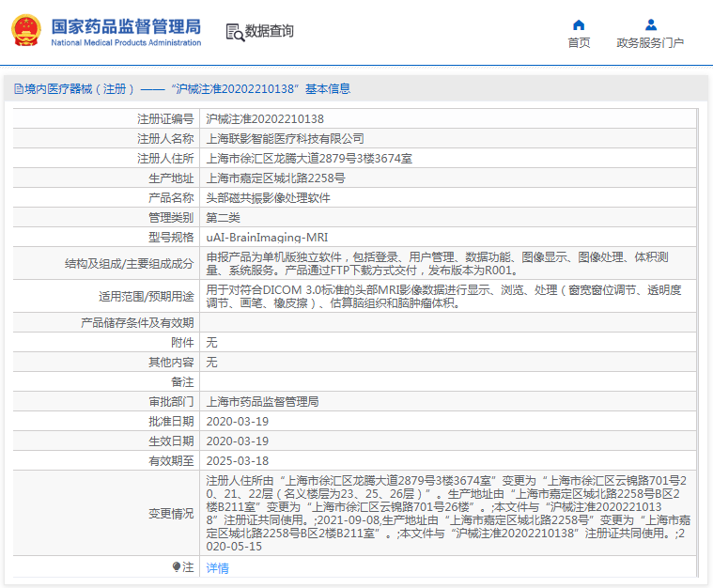The image size is (713, 588).
Task: Click registrant address 上海市徐汇区龙腾大道2879号3楼3674室 value
Action: pos(309,158)
